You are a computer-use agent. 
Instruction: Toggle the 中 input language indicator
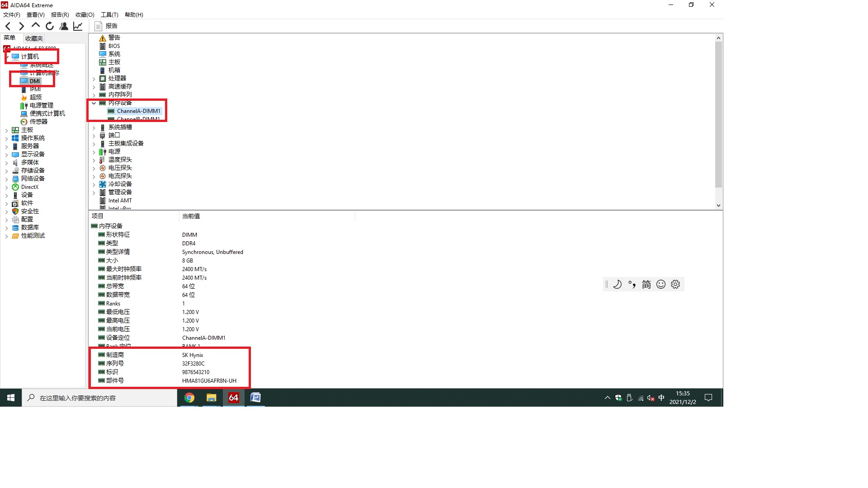(x=661, y=398)
